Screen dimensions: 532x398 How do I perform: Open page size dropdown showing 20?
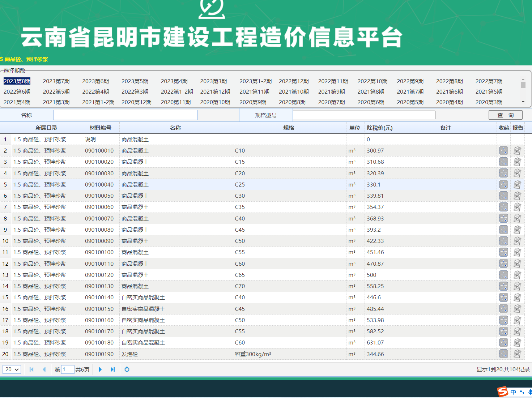click(12, 369)
